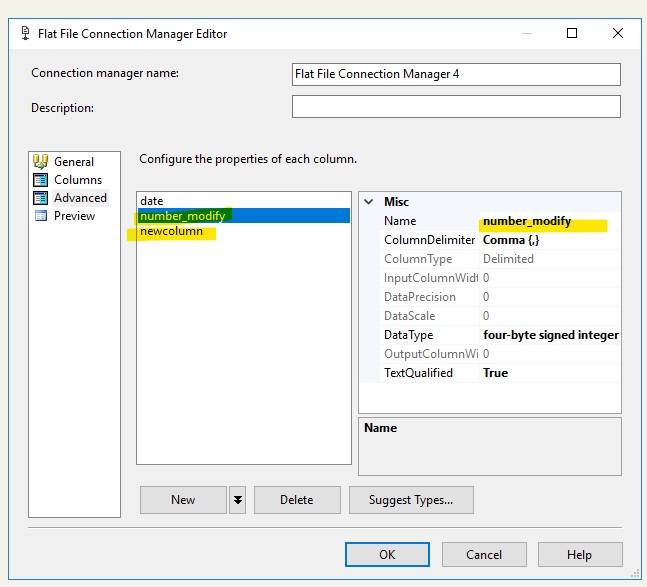Open Help for this dialog

(580, 554)
